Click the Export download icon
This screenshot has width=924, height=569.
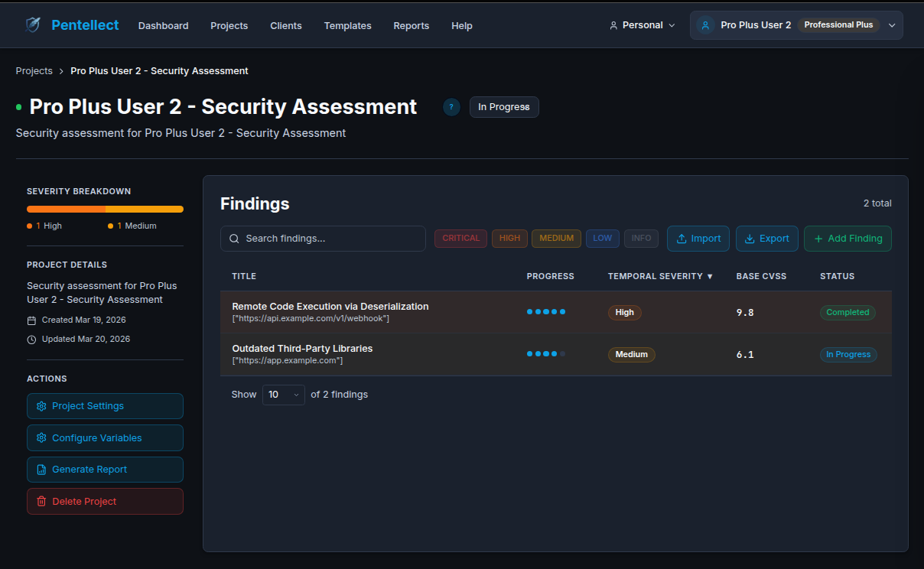750,239
